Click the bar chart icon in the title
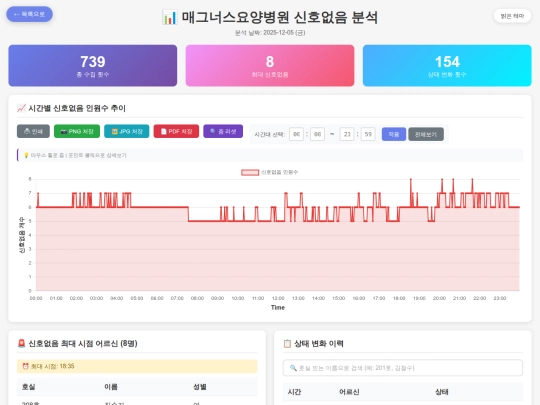540x405 pixels. click(170, 17)
